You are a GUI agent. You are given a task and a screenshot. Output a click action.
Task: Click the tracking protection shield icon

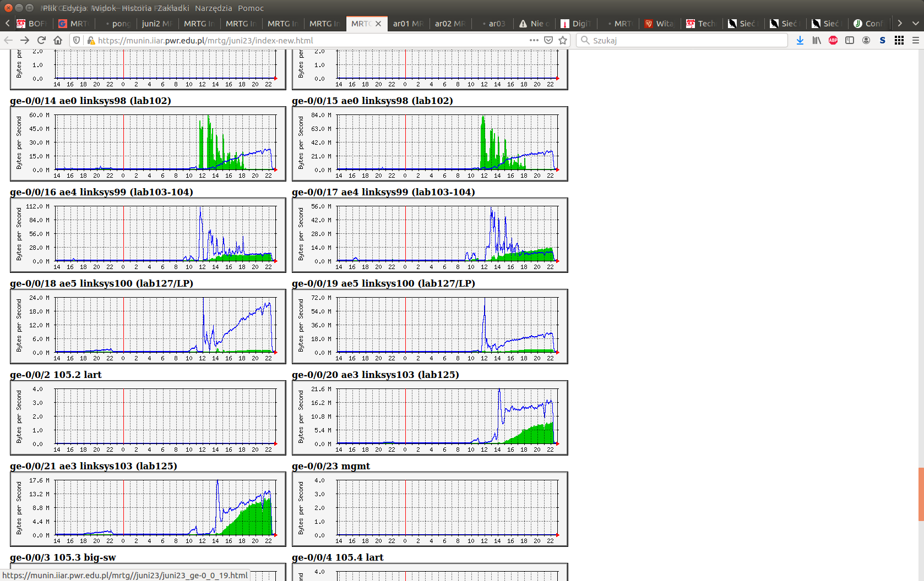pos(77,40)
